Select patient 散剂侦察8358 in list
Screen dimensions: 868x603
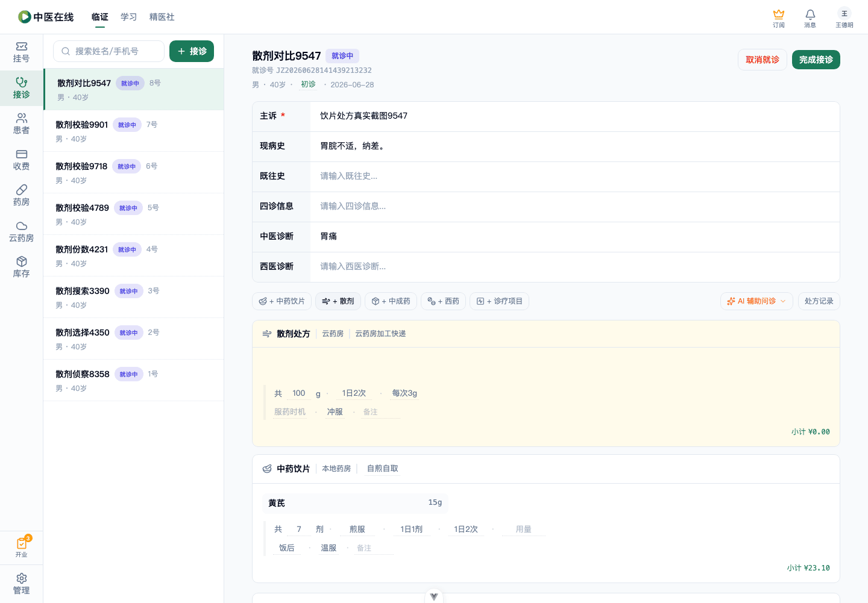pyautogui.click(x=134, y=380)
